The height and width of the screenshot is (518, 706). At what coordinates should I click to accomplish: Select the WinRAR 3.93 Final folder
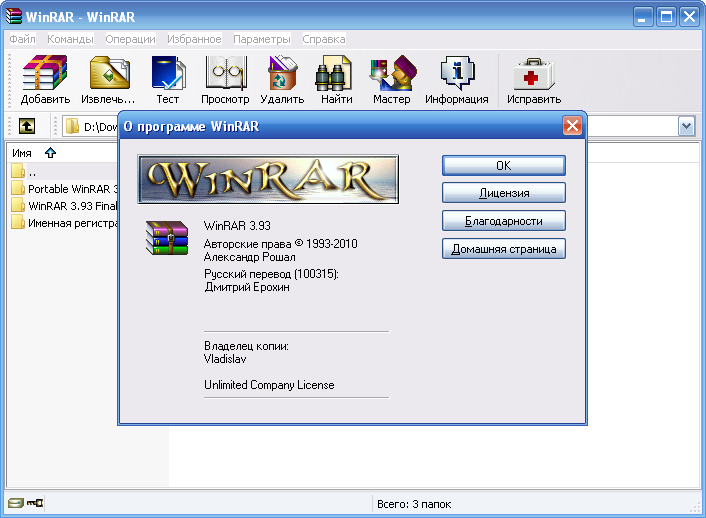64,205
